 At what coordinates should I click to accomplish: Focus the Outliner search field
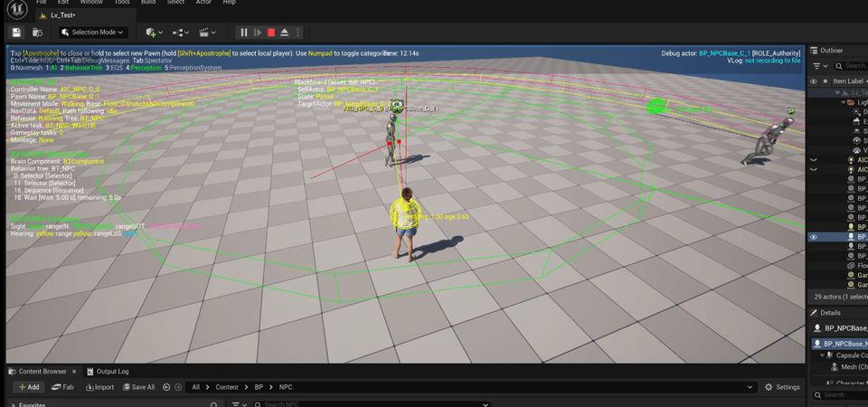(850, 66)
